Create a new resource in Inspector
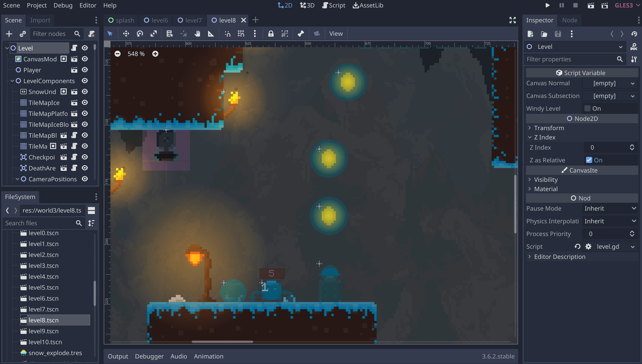 530,34
